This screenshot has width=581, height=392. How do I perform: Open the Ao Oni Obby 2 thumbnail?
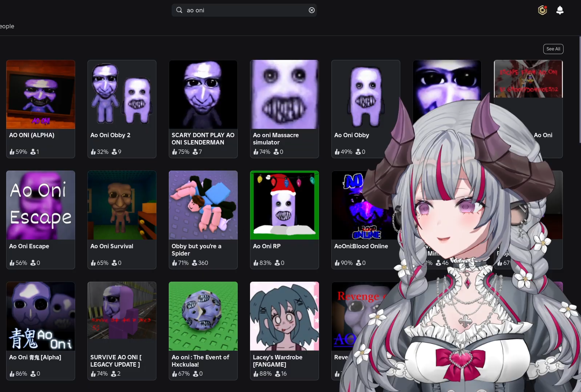point(122,94)
